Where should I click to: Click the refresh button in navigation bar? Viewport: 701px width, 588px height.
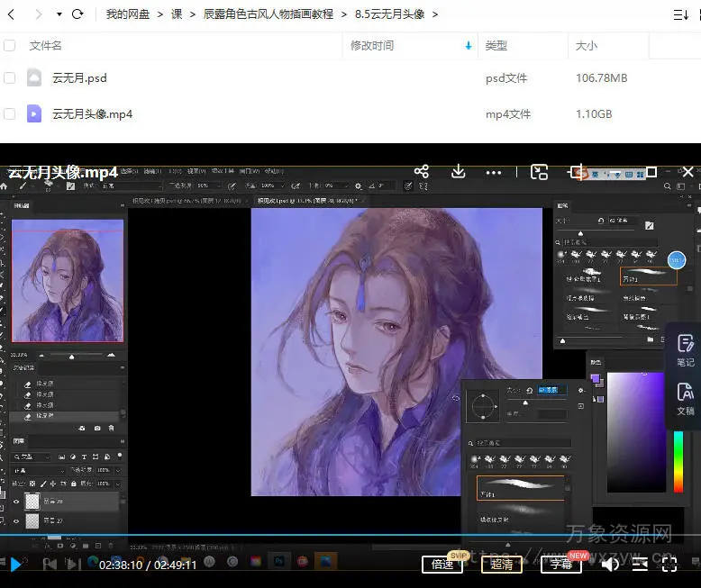(77, 14)
